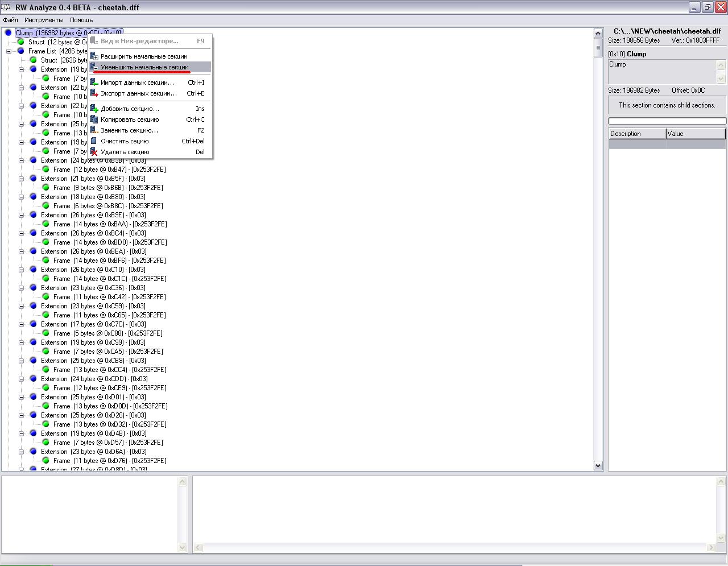Choose Копировать секцию in context menu

pos(150,119)
